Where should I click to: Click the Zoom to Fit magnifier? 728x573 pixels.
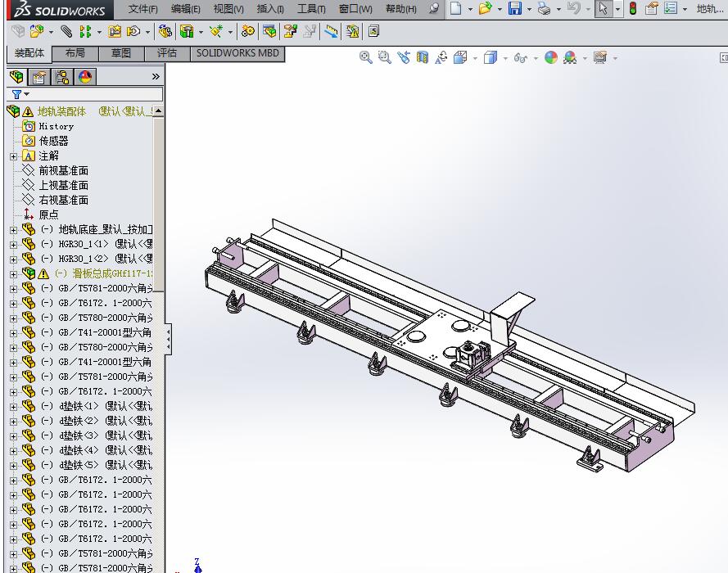click(365, 57)
